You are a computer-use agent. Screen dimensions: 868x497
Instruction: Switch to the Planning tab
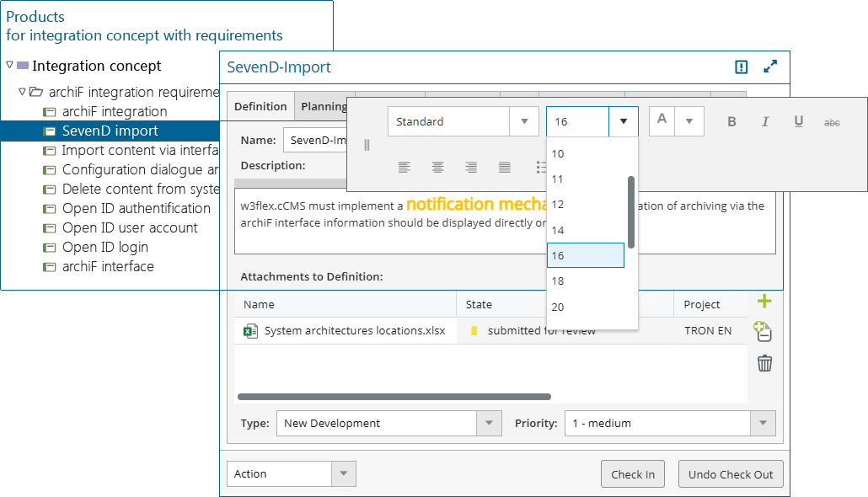click(x=324, y=107)
